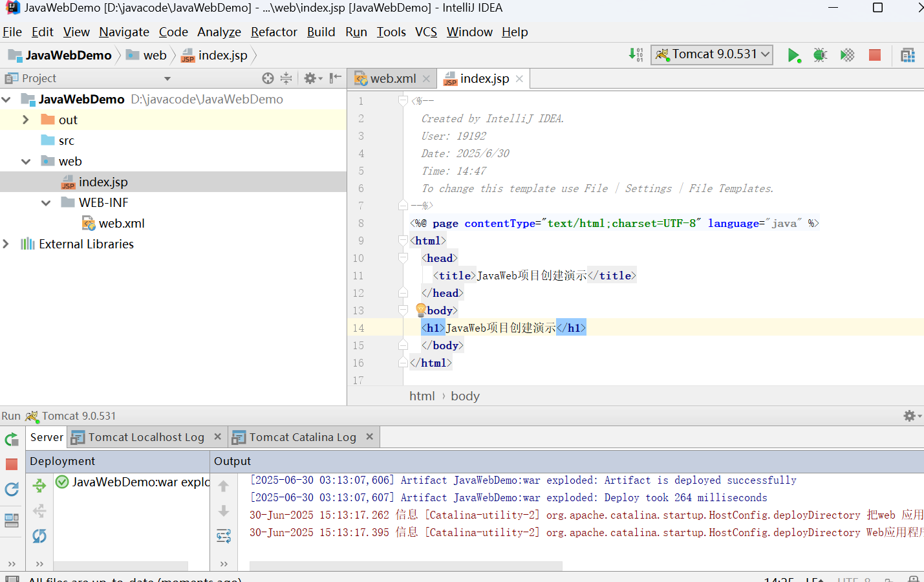
Task: Click the Make Project build icon
Action: pyautogui.click(x=636, y=55)
